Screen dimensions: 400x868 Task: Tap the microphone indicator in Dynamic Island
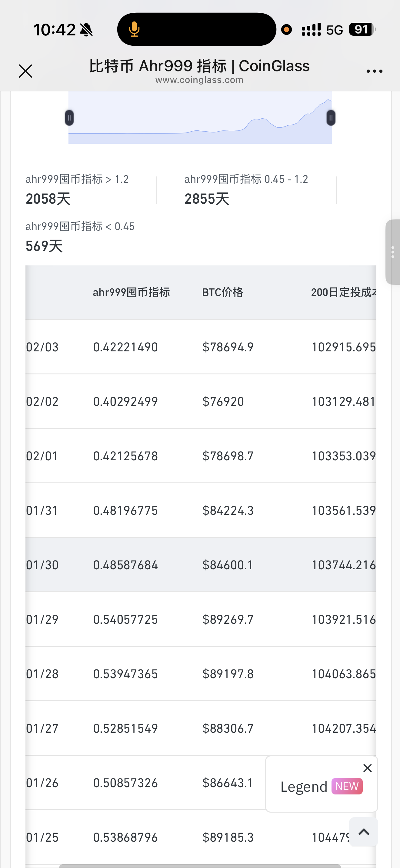coord(134,29)
